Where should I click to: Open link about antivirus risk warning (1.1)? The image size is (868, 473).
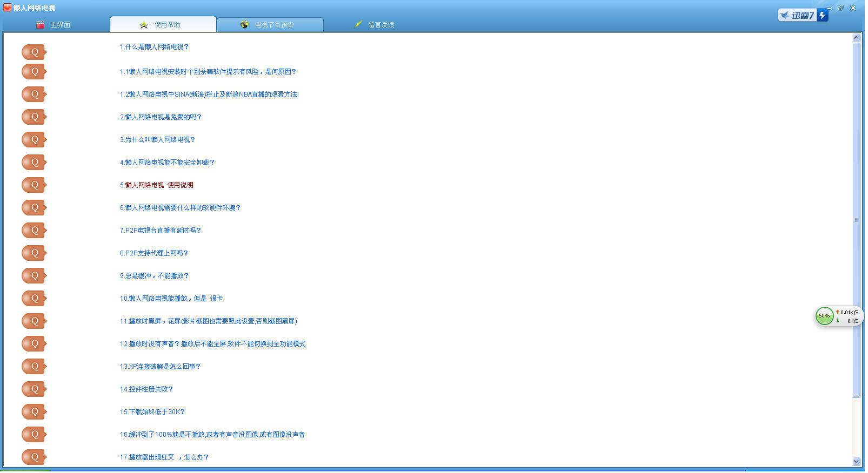[x=208, y=72]
